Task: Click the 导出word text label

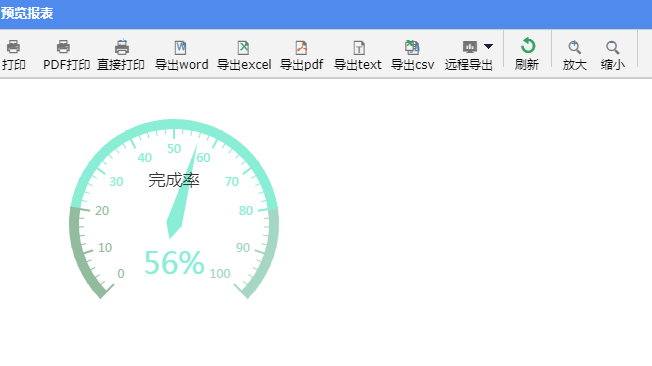Action: 182,65
